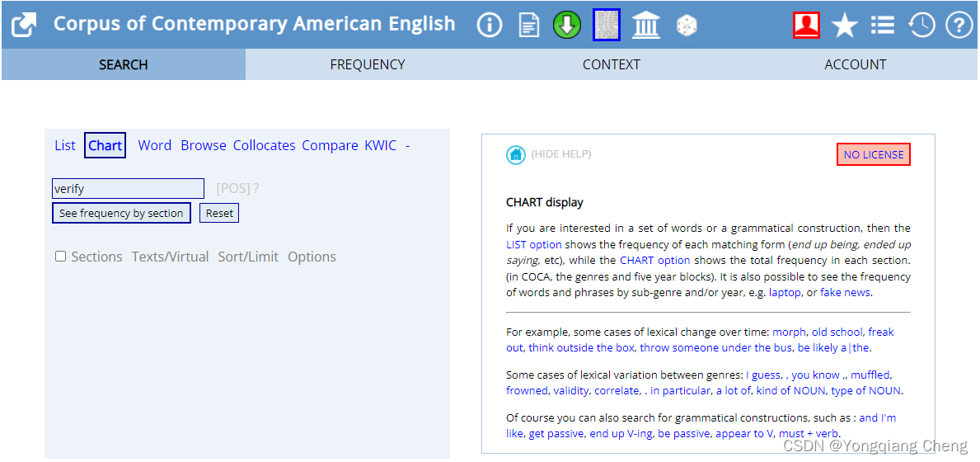Select the Chart search mode
Image resolution: width=980 pixels, height=462 pixels.
click(x=105, y=145)
